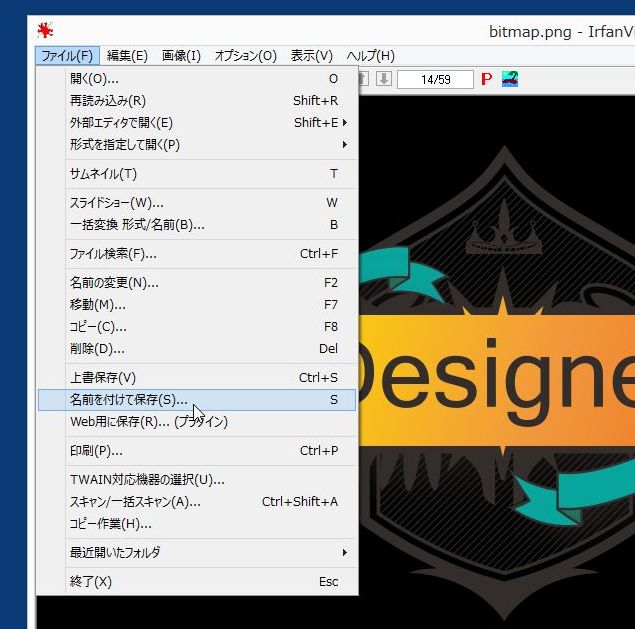635x629 pixels.
Task: Expand 最近開いたフォルダ submenu
Action: pos(197,552)
